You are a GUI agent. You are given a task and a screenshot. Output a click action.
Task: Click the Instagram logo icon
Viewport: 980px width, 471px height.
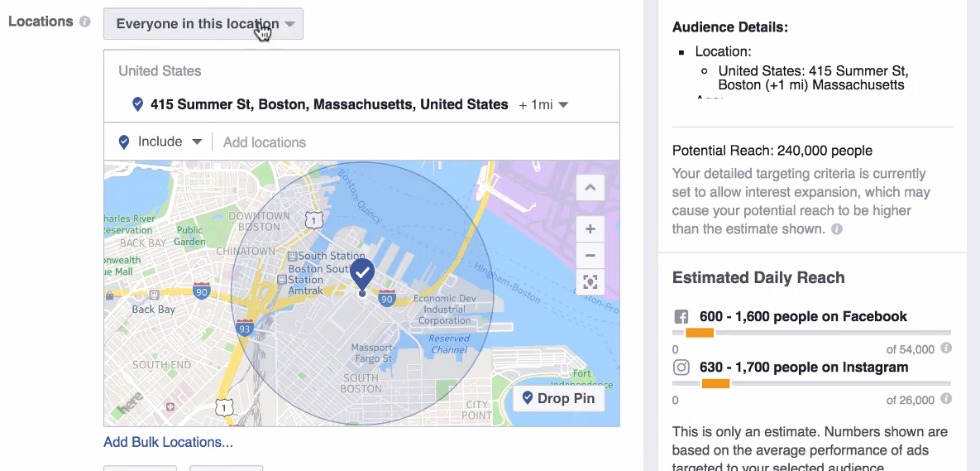click(681, 368)
